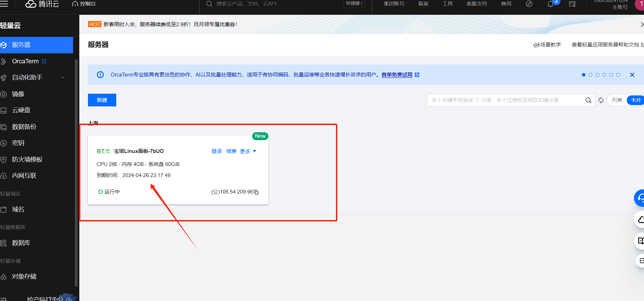Open the 更多 dropdown on server card

248,151
